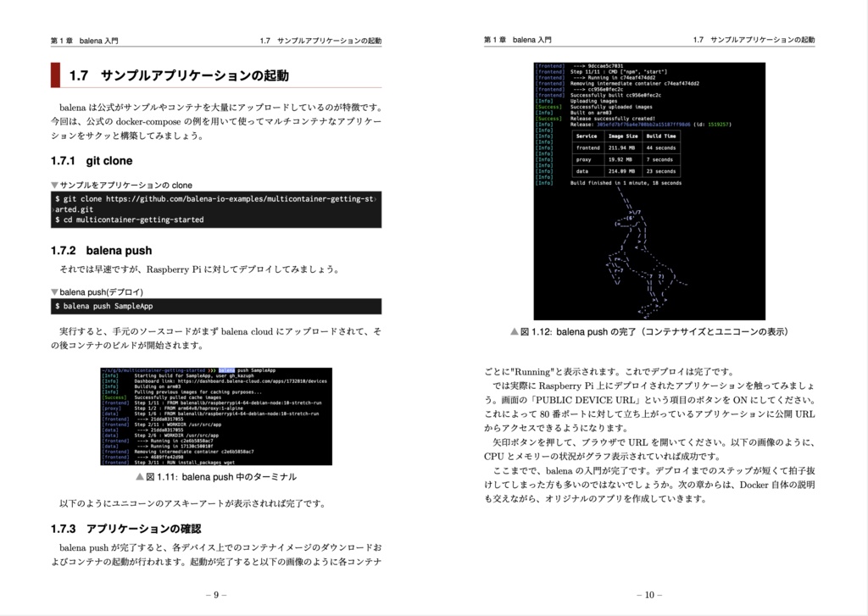868x616 pixels.
Task: Expand section 1.7.2 balena push heading
Action: 97,250
